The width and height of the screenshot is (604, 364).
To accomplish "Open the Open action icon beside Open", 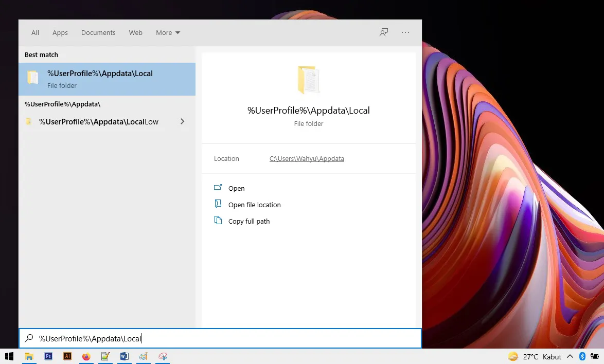I will (218, 188).
